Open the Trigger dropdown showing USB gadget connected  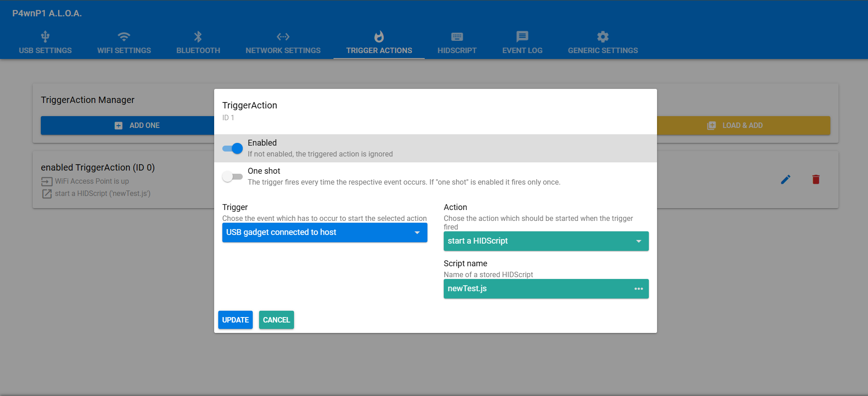pos(325,232)
